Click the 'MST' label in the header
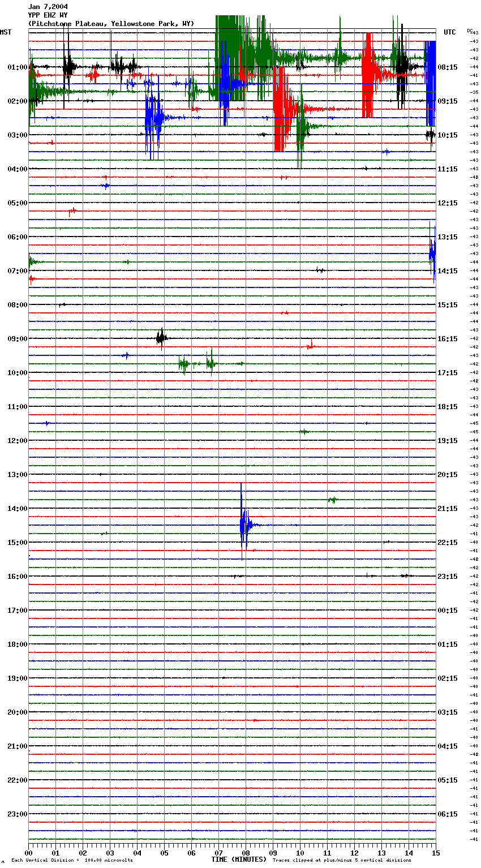Screen dimensions: 481x868 [x=6, y=32]
